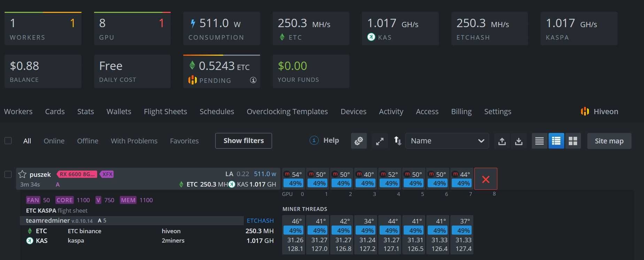Click the 2miners pool text
This screenshot has height=260, width=644.
(x=173, y=241)
